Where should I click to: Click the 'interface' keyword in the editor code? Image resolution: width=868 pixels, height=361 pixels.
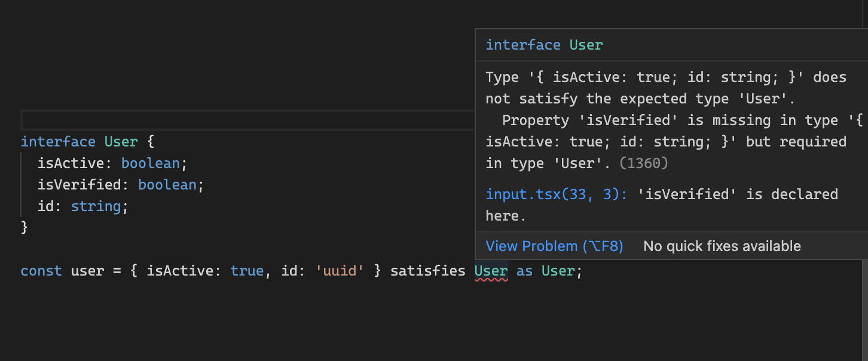click(x=58, y=142)
